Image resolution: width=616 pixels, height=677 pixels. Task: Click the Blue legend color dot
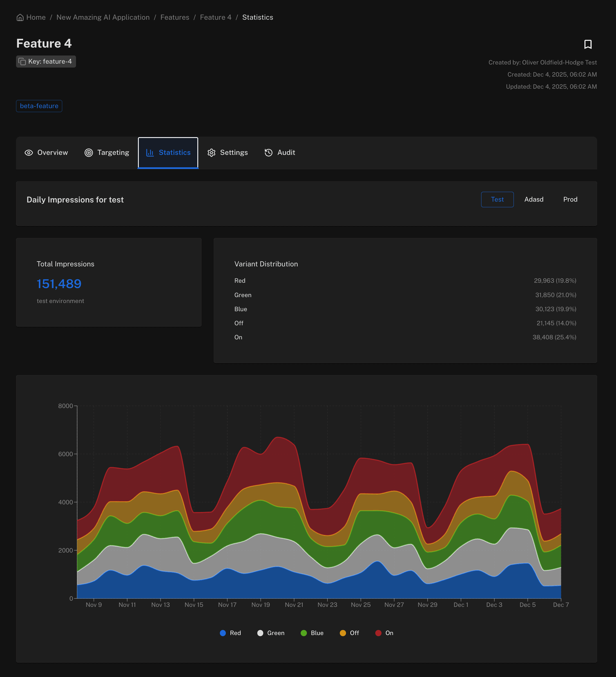[x=304, y=633]
